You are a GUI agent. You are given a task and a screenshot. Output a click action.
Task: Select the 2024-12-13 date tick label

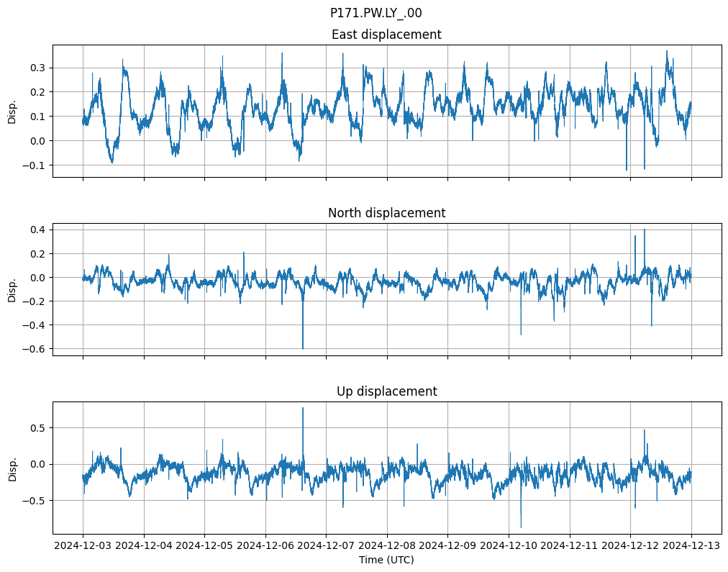click(691, 546)
